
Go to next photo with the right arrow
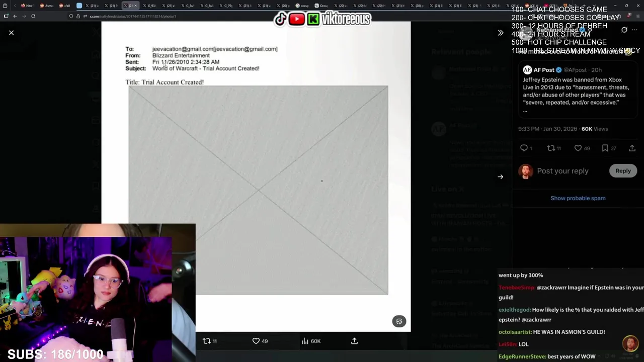[x=500, y=176]
